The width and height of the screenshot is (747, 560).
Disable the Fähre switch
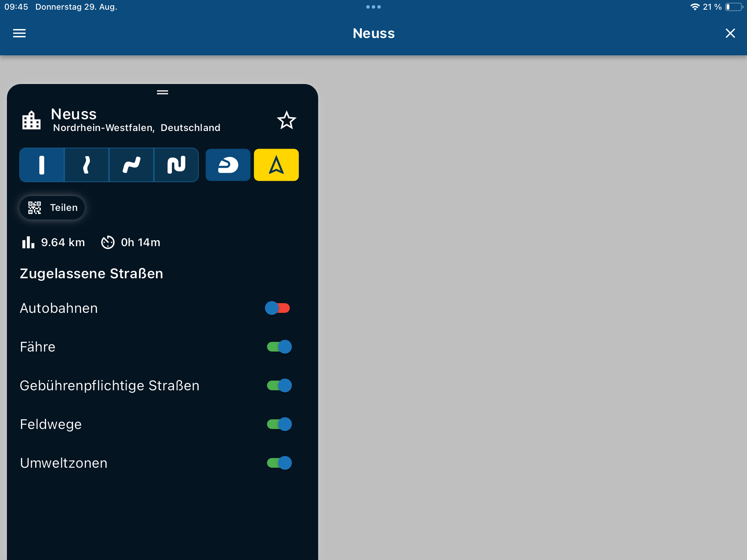[279, 347]
